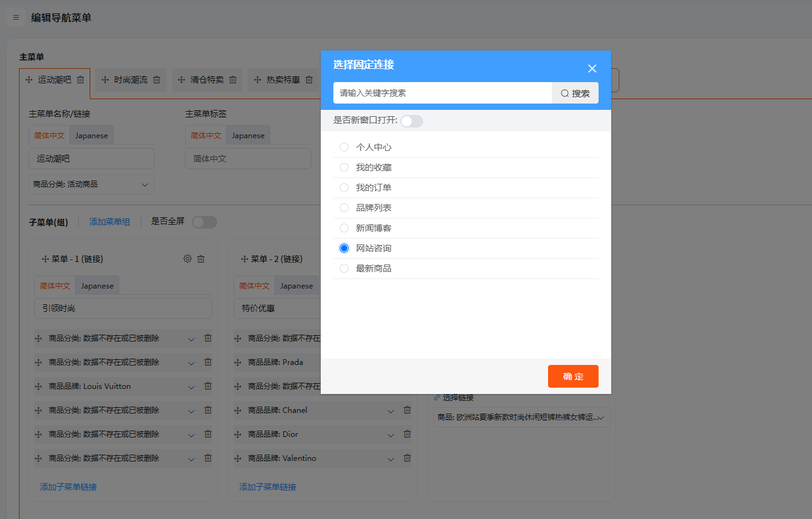Click the move handle on 热卖特惠 tab
812x519 pixels.
pos(257,80)
